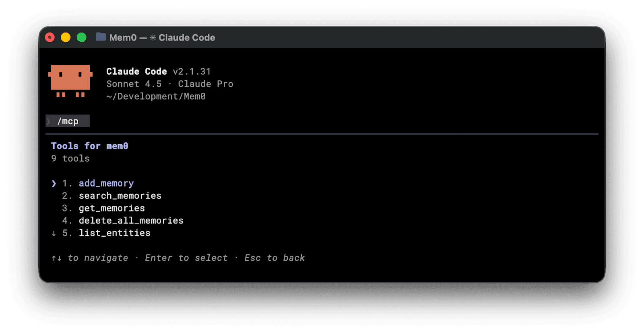
Task: Click the Tools for mem0 heading
Action: pyautogui.click(x=89, y=145)
